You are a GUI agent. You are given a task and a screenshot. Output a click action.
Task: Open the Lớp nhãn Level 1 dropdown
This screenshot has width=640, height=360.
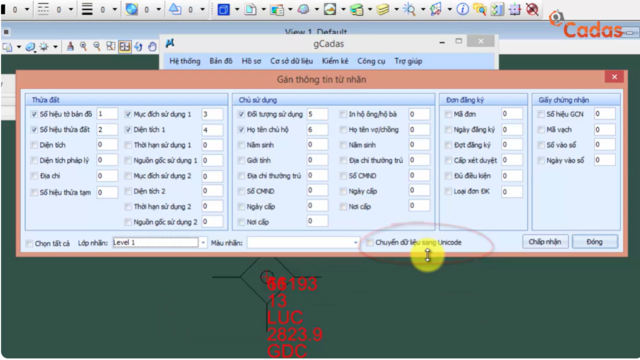tap(203, 242)
